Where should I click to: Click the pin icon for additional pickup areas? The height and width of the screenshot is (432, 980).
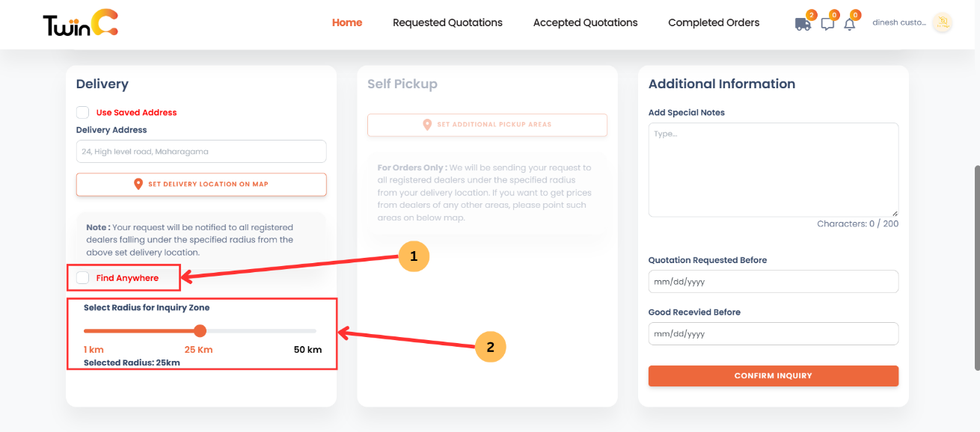coord(427,125)
